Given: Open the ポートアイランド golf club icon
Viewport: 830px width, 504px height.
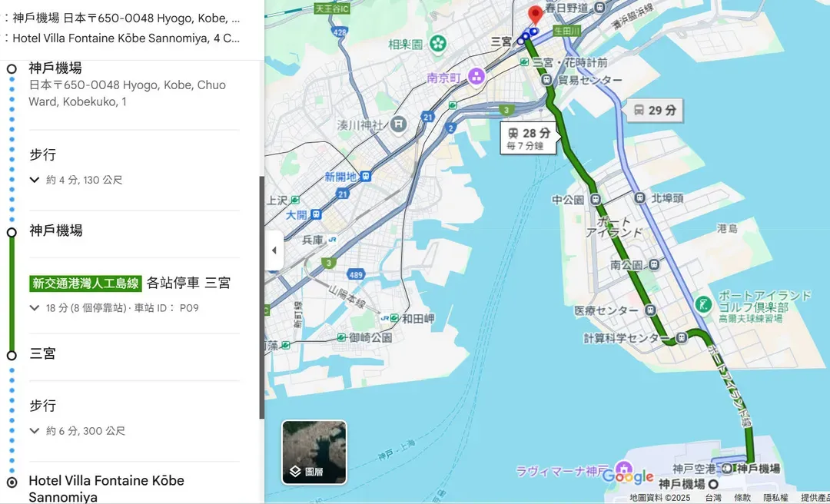Looking at the screenshot, I should tap(703, 304).
